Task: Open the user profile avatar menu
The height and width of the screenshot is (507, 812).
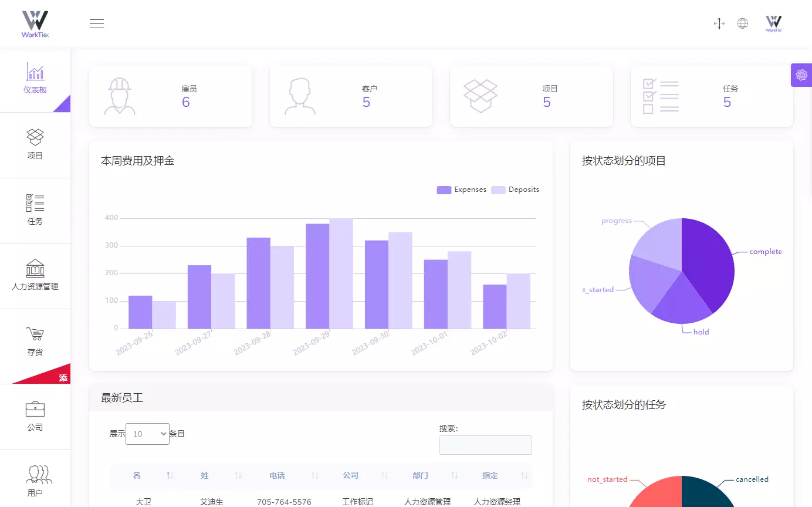Action: (x=774, y=23)
